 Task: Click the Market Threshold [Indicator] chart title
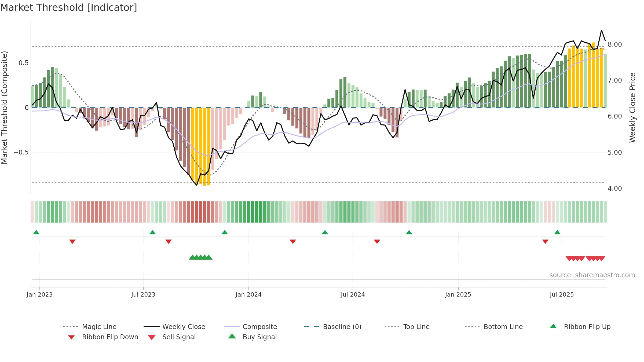point(69,8)
